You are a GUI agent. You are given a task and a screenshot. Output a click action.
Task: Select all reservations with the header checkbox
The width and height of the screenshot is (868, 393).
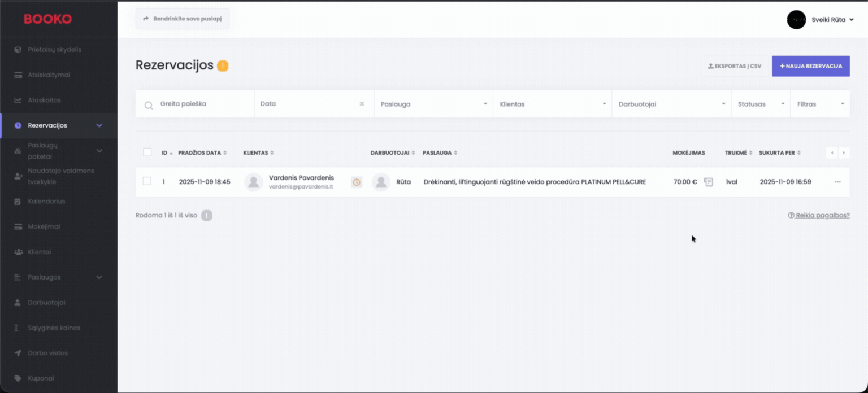147,152
